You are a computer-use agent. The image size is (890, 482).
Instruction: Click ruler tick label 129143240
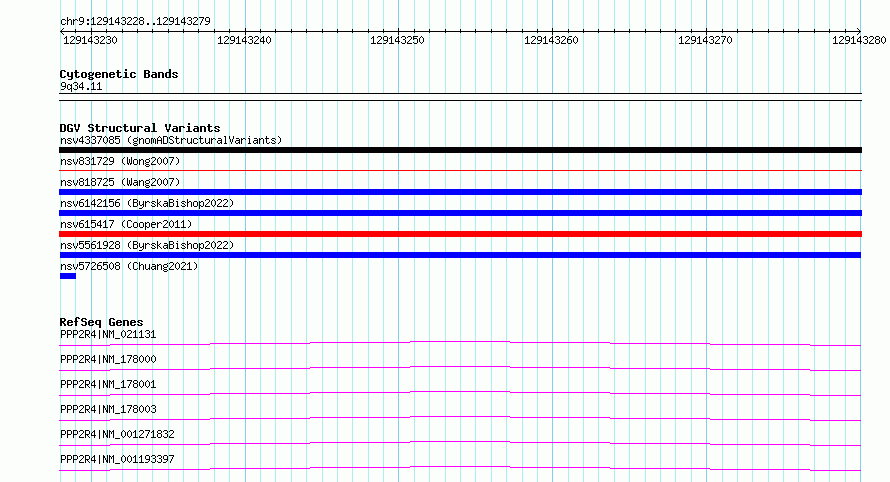coord(244,40)
